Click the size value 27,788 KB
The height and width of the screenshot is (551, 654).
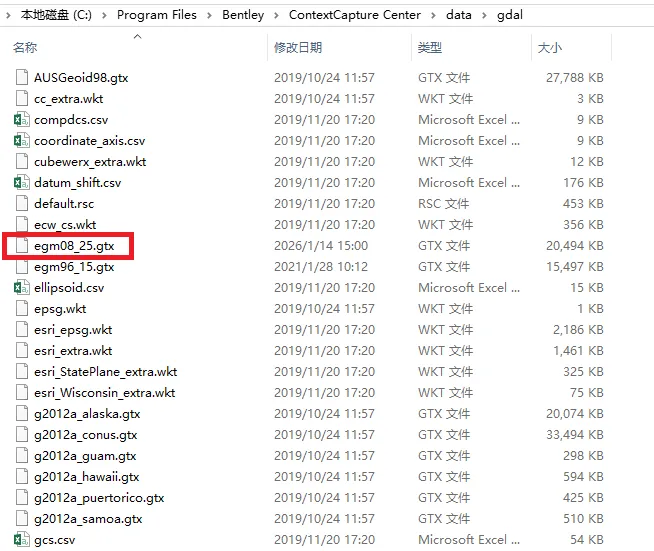coord(575,78)
